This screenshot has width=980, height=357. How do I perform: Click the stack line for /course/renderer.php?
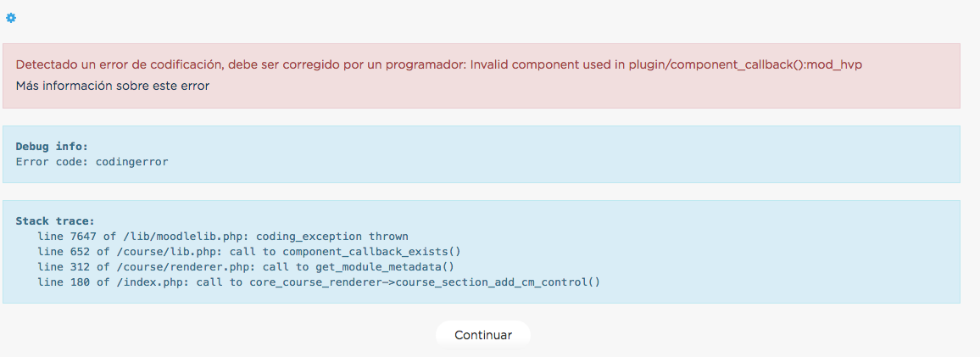click(246, 267)
